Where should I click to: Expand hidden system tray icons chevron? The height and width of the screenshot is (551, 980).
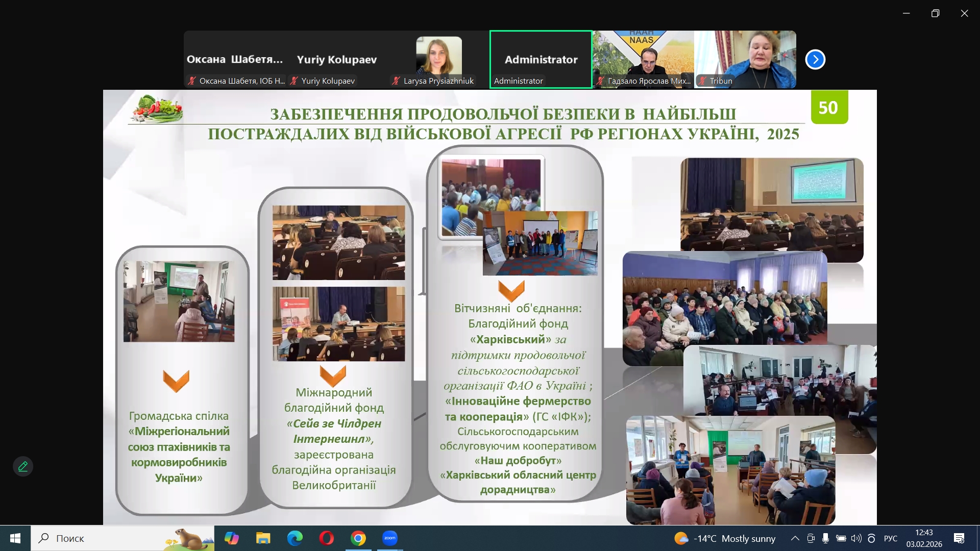click(795, 538)
